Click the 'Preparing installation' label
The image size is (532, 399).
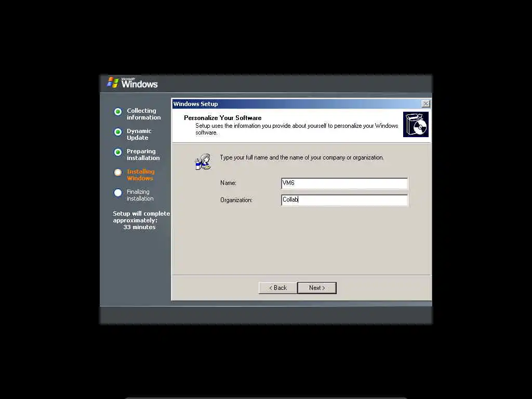click(143, 154)
